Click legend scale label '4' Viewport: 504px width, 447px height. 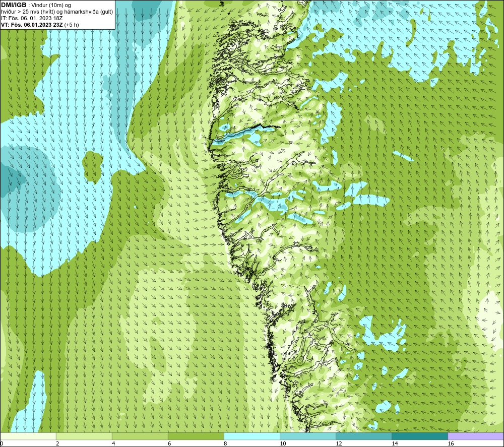tap(113, 443)
